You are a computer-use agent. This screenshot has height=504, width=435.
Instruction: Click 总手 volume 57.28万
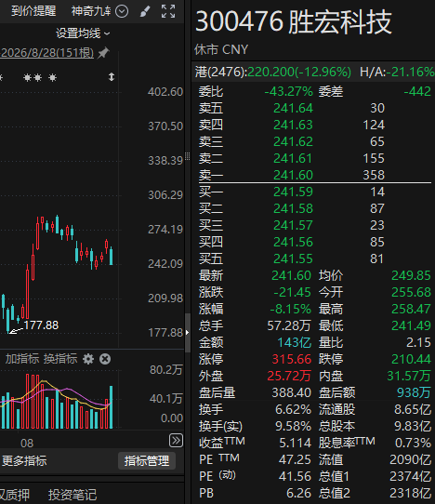click(x=289, y=325)
